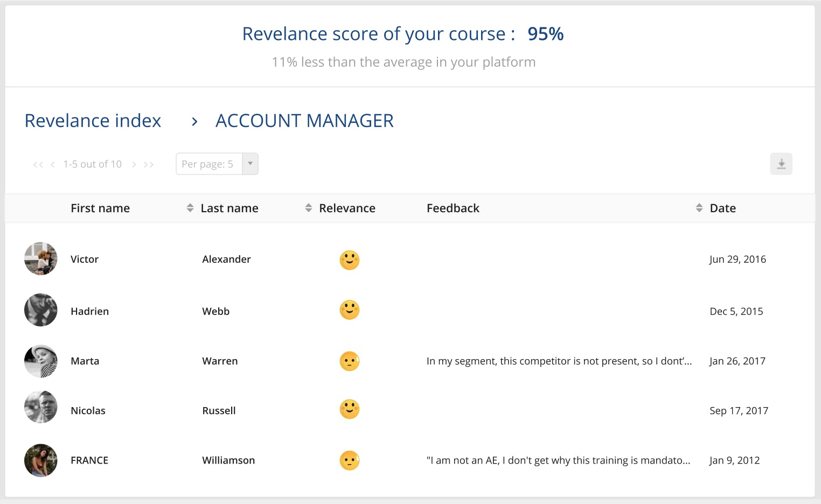This screenshot has height=504, width=821.
Task: Navigate back via Revelance index breadcrumb
Action: point(93,121)
